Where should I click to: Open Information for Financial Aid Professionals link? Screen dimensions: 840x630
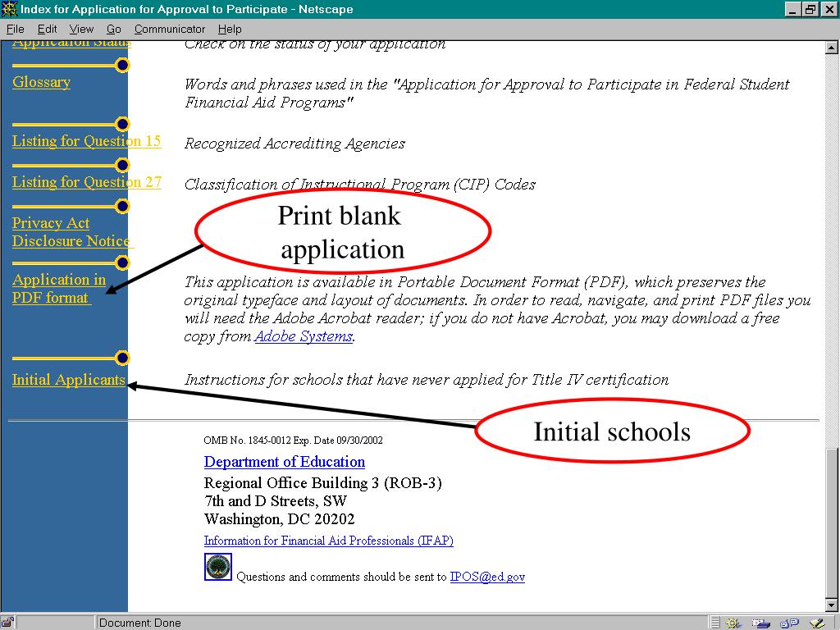point(328,541)
